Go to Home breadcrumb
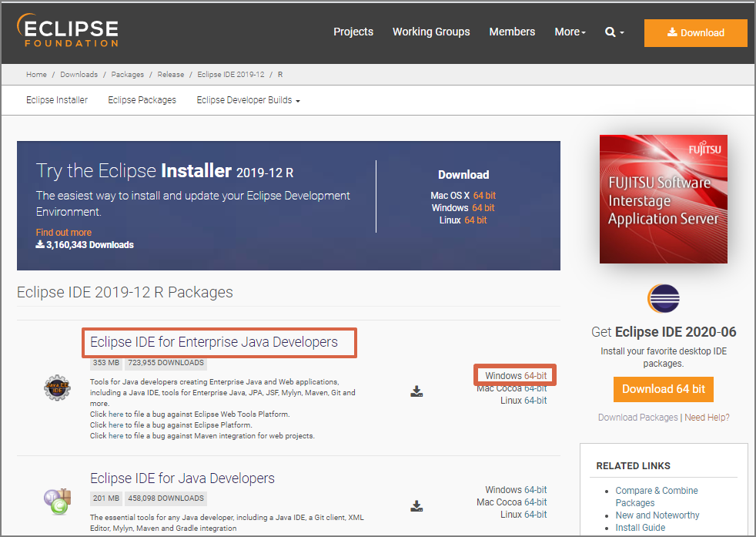This screenshot has height=537, width=756. (36, 74)
